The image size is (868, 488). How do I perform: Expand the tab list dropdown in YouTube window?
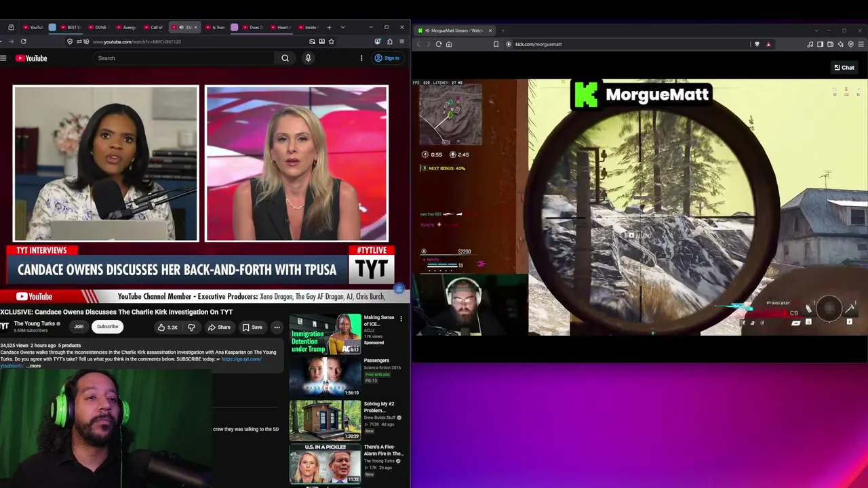(x=342, y=28)
